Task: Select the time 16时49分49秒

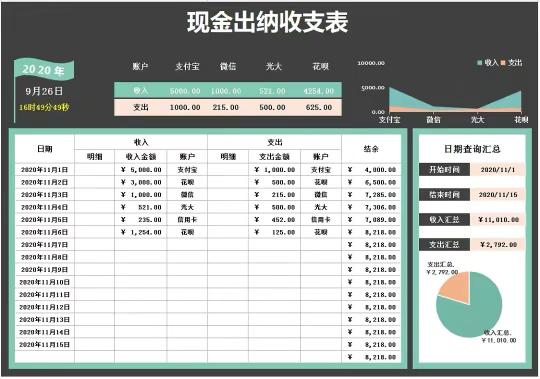Action: coord(44,107)
